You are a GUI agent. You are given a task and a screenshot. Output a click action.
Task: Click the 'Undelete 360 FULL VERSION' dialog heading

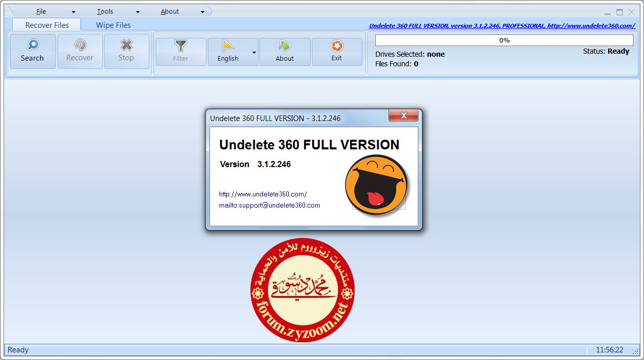pos(310,145)
